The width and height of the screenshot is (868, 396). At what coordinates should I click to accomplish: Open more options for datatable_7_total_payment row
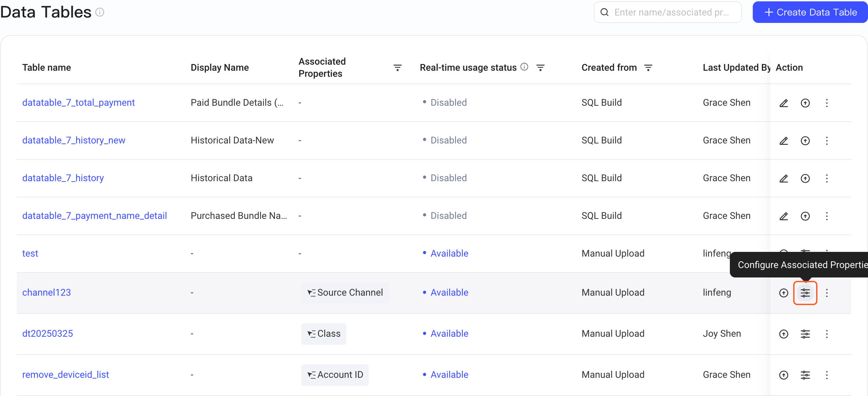(827, 103)
